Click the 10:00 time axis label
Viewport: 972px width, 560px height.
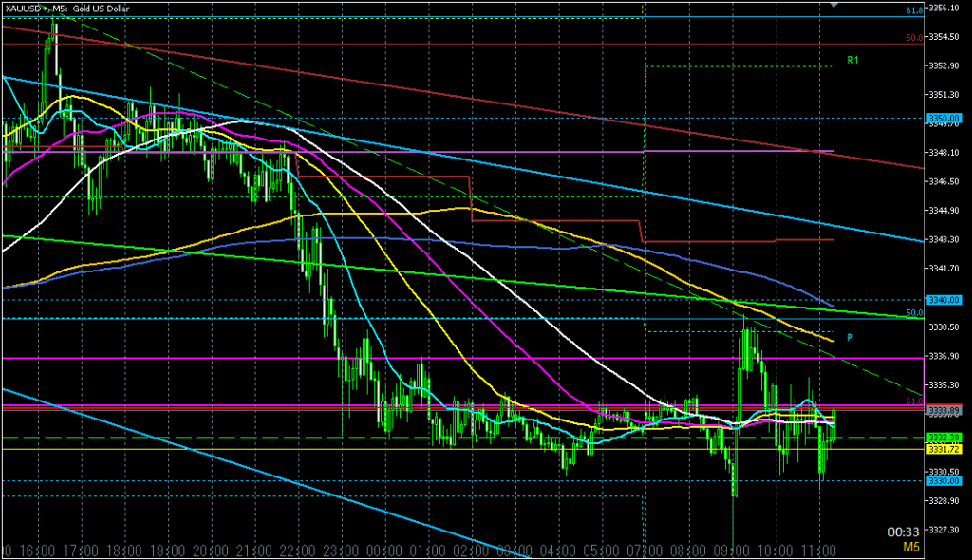776,551
